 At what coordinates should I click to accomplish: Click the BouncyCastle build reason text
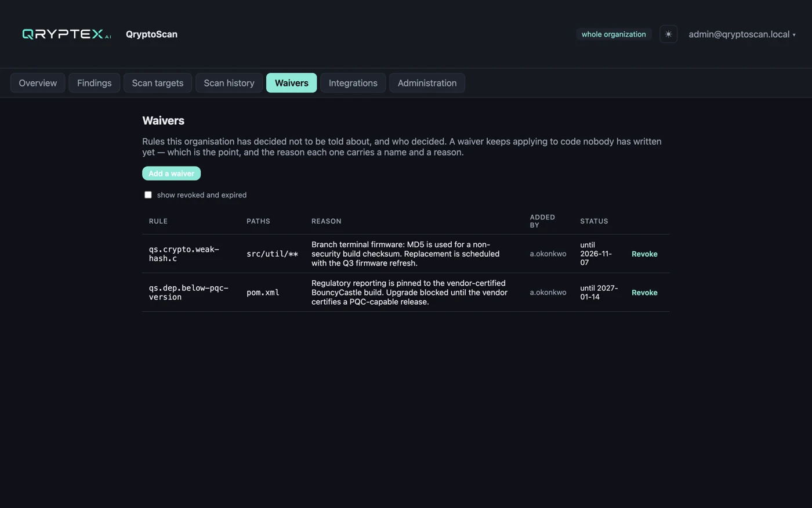pyautogui.click(x=409, y=293)
